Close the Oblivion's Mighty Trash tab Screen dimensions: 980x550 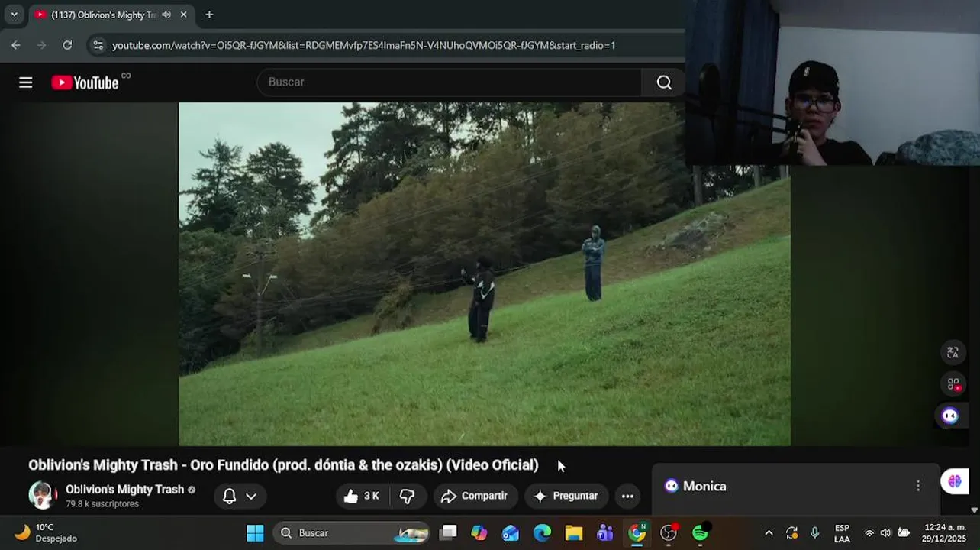(x=184, y=15)
